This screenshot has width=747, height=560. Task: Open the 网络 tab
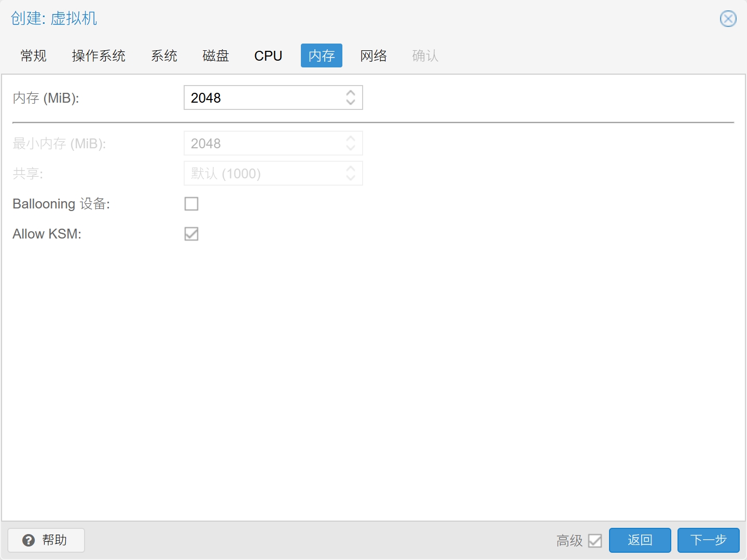click(x=374, y=55)
